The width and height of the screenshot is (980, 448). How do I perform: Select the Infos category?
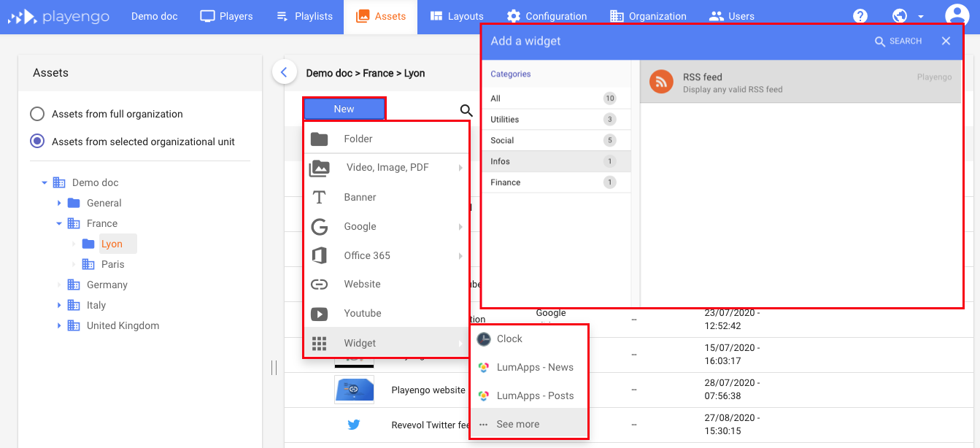pyautogui.click(x=556, y=161)
